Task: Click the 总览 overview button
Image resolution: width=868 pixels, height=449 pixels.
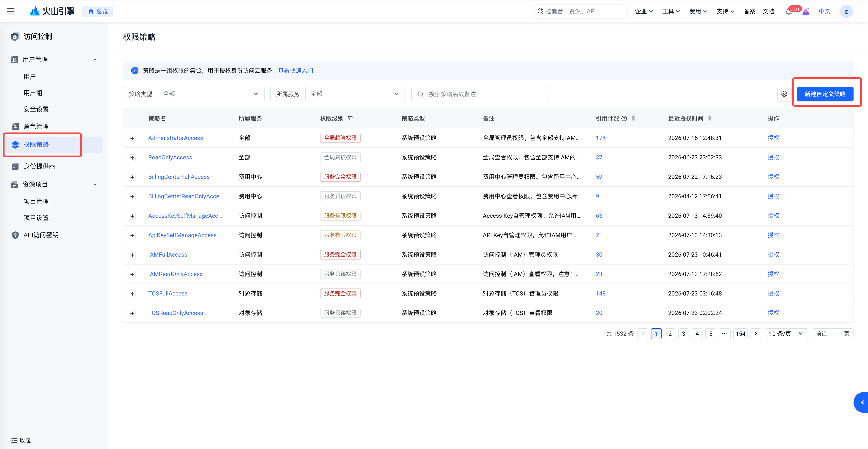Action: (98, 12)
